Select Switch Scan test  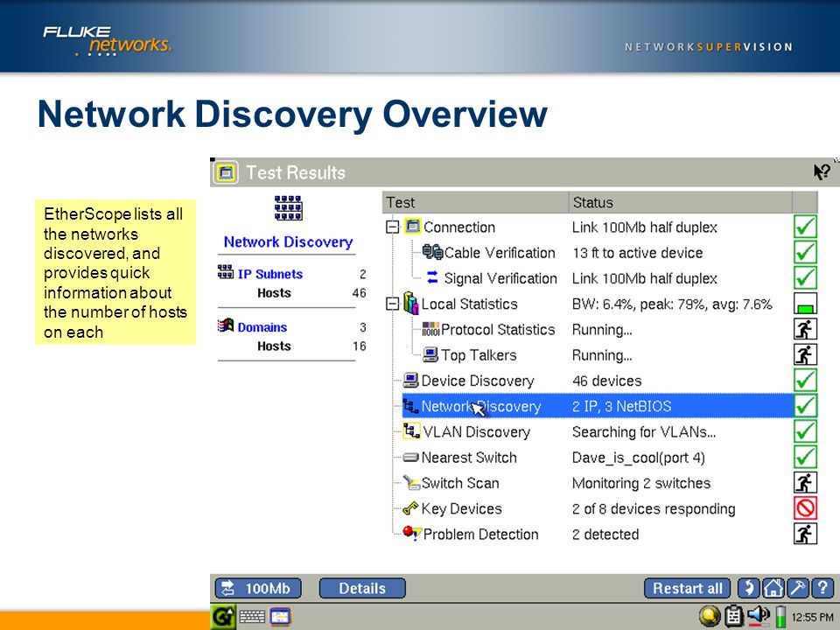[x=600, y=483]
